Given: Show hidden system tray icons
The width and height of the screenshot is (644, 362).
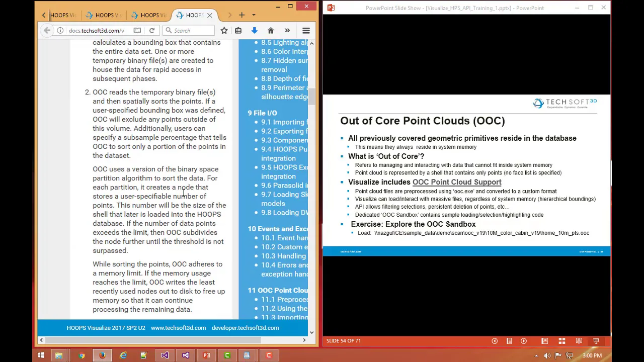Looking at the screenshot, I should pyautogui.click(x=536, y=356).
